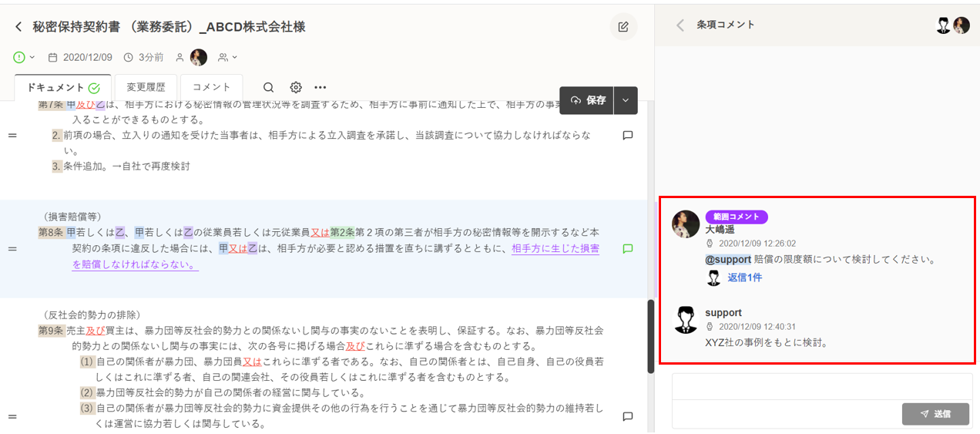Switch to the コメント tab
The image size is (980, 434).
coord(211,88)
